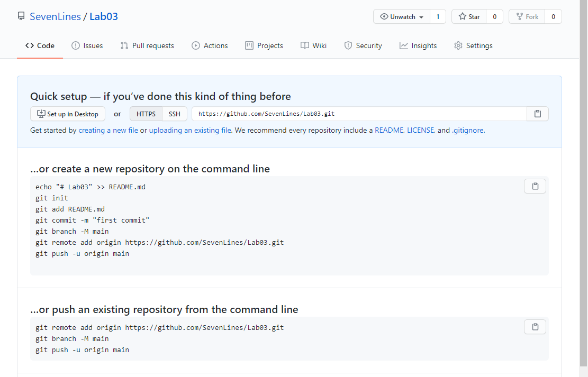This screenshot has height=377, width=588.
Task: Open the Issues tab
Action: (x=87, y=45)
